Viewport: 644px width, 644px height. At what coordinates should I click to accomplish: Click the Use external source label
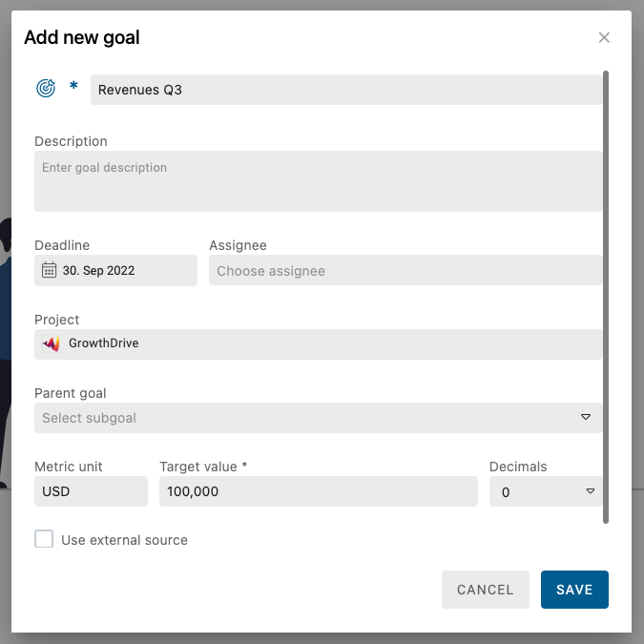point(124,540)
